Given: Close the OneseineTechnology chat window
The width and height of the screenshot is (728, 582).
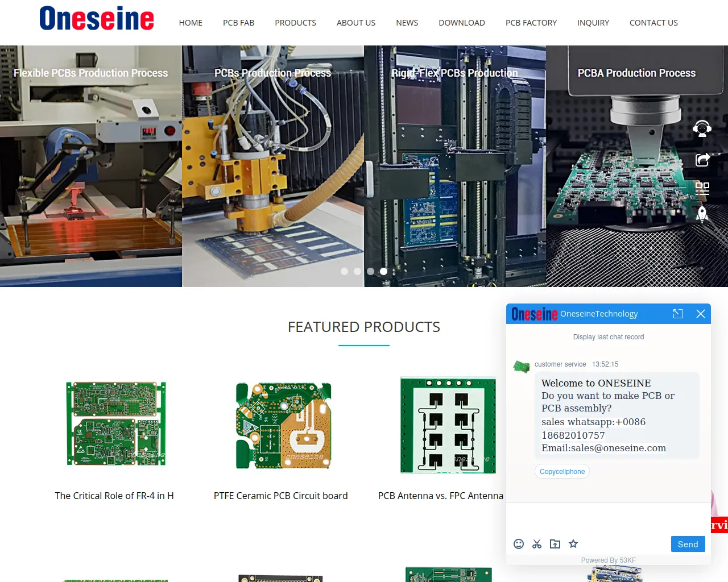Looking at the screenshot, I should coord(701,314).
